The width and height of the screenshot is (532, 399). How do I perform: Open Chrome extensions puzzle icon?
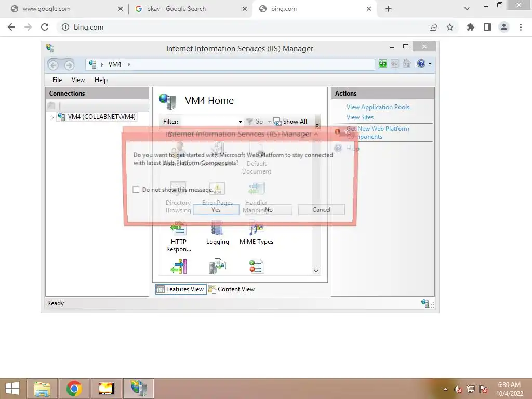(x=471, y=27)
